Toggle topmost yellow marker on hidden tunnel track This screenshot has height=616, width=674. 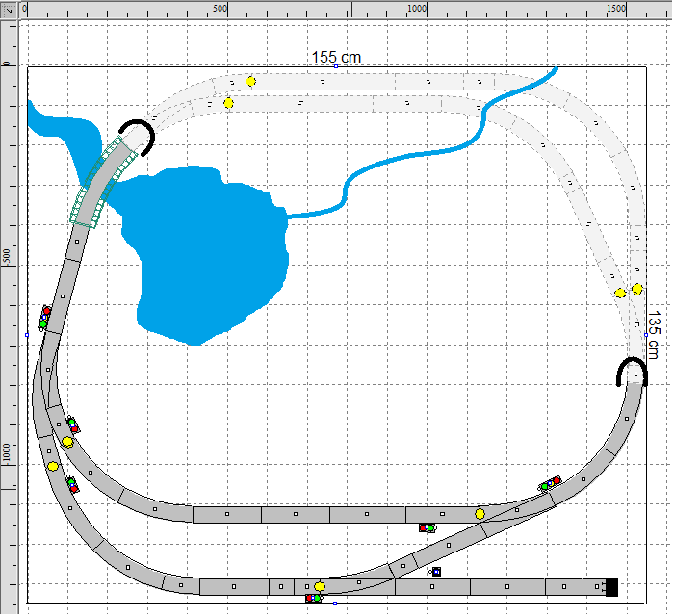(250, 82)
